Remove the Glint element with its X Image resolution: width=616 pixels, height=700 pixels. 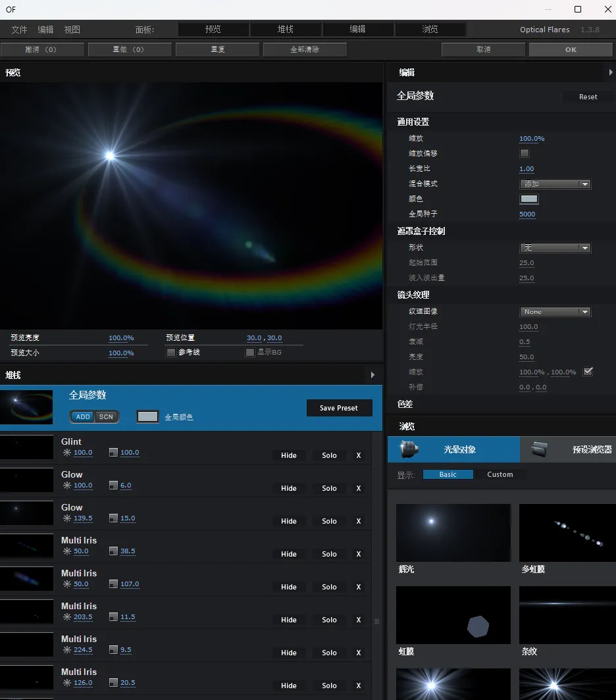(359, 455)
